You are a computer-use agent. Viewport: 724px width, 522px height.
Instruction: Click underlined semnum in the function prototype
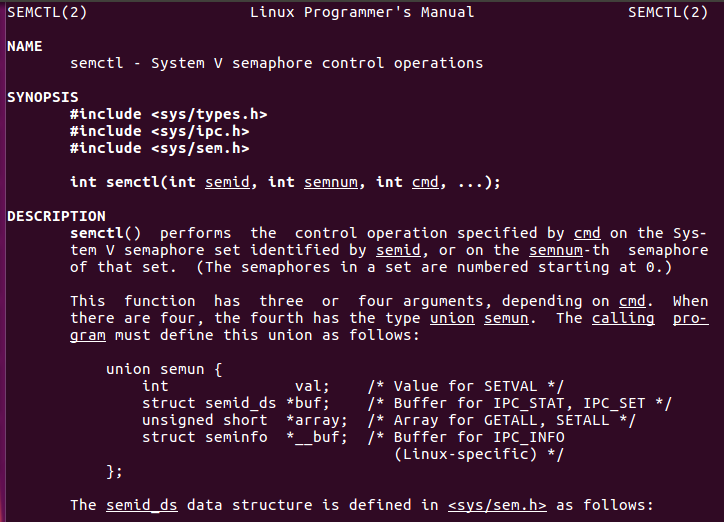point(330,182)
